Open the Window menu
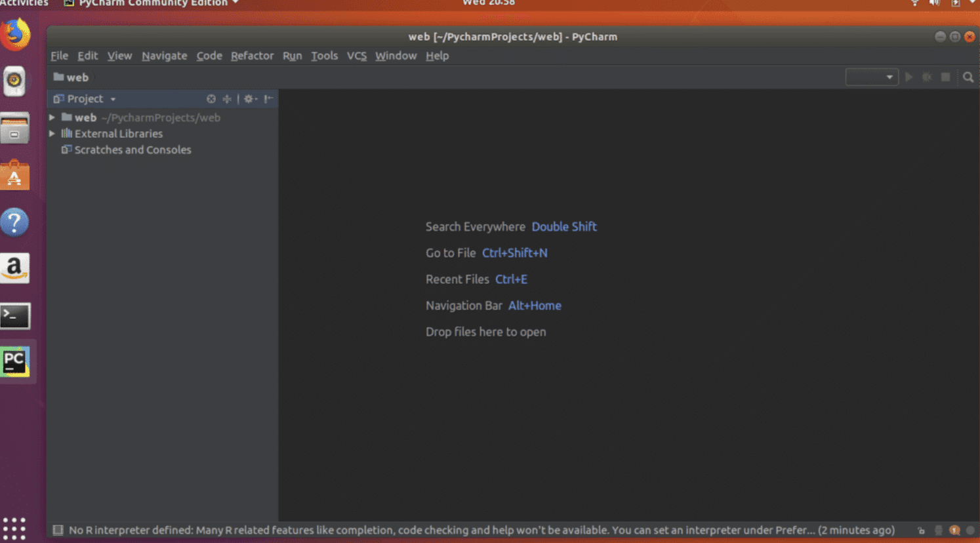 [396, 56]
